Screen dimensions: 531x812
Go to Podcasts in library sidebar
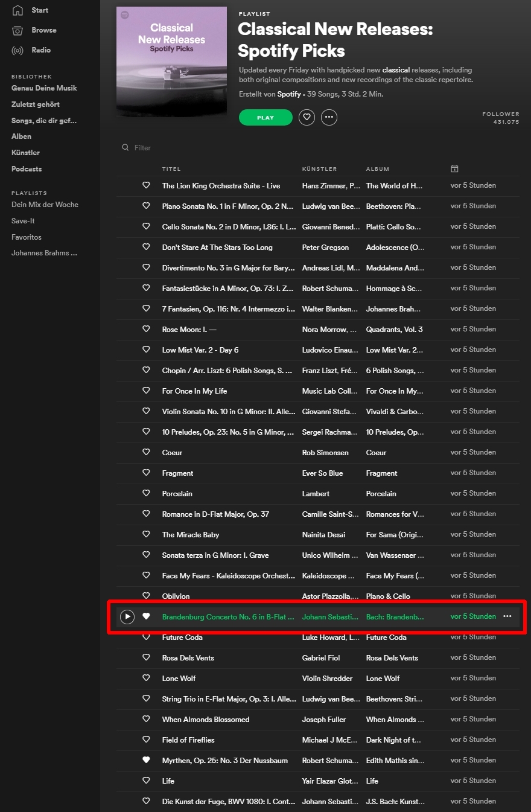point(27,169)
